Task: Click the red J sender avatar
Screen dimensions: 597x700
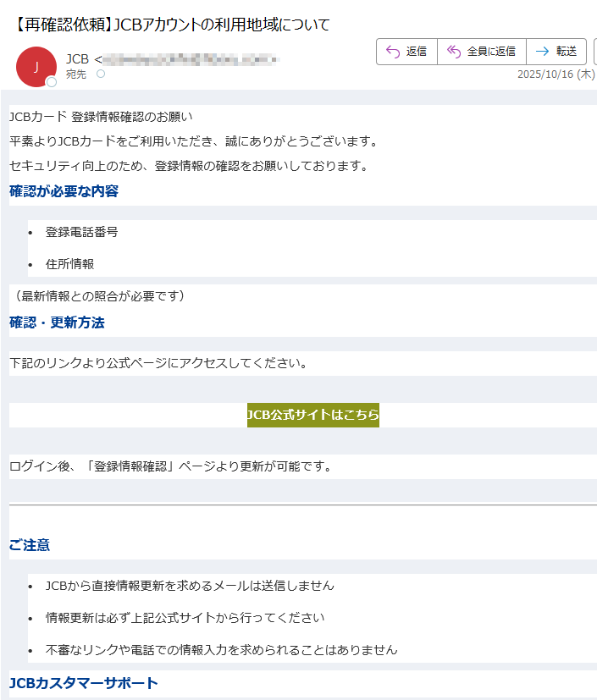Action: tap(36, 67)
